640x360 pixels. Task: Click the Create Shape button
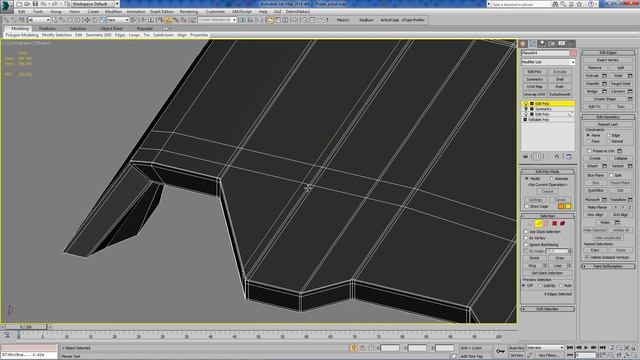click(x=604, y=99)
